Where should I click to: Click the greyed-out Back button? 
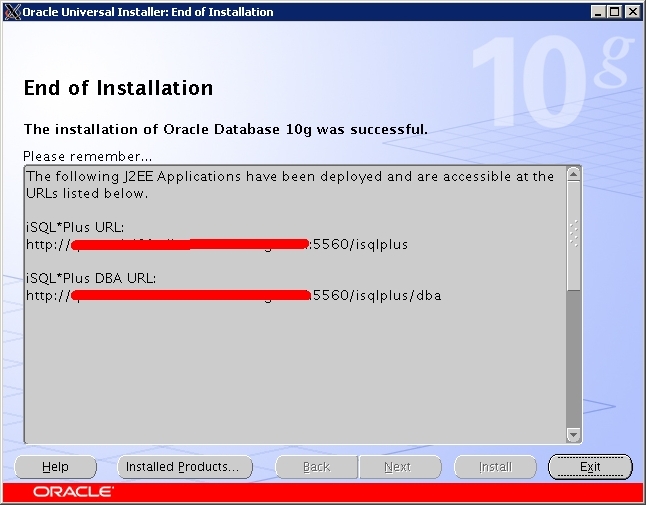pos(316,467)
